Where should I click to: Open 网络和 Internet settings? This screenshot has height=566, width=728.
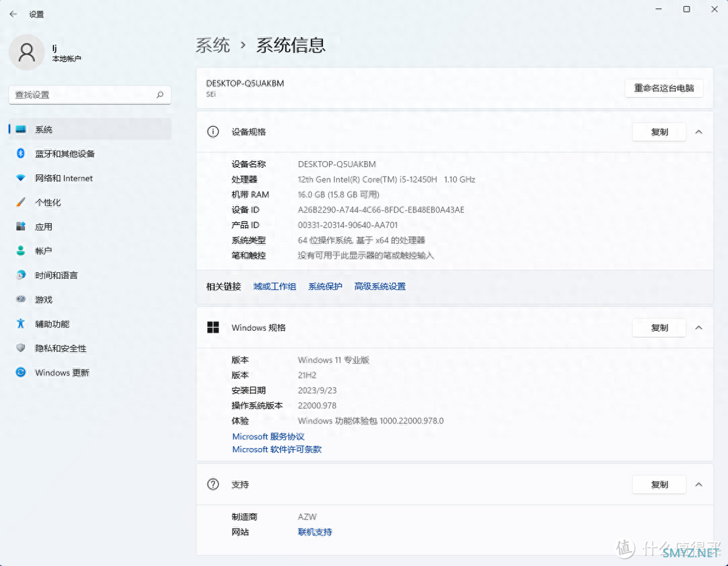point(90,178)
